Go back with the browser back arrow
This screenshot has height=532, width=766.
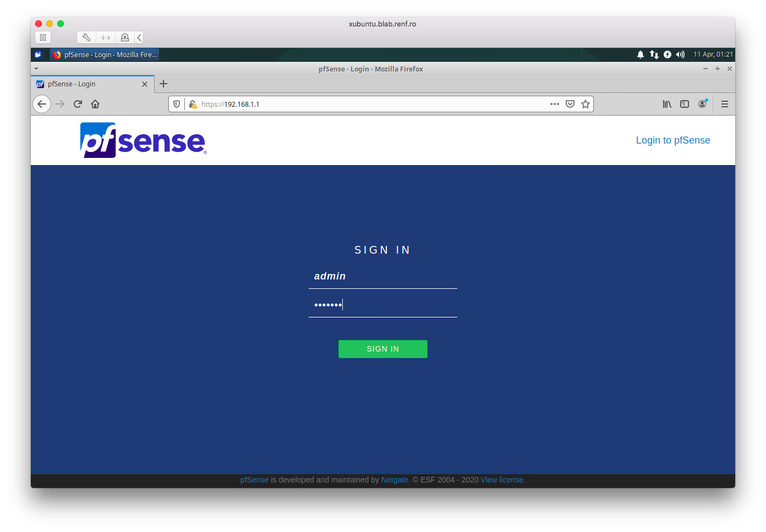[x=42, y=104]
